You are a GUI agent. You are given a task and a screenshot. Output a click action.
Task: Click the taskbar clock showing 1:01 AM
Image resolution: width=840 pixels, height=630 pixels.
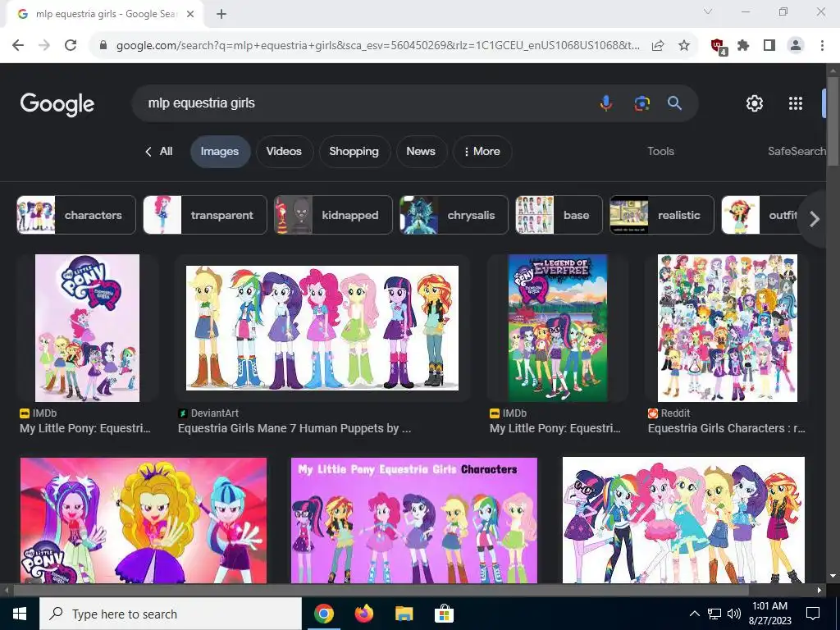point(769,614)
